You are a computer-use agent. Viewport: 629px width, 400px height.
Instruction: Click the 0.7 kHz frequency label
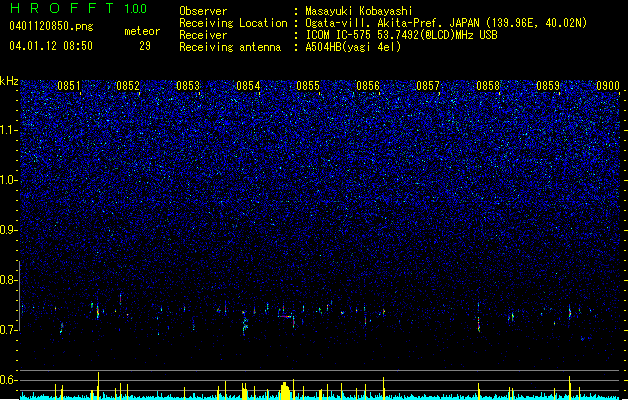pyautogui.click(x=9, y=330)
